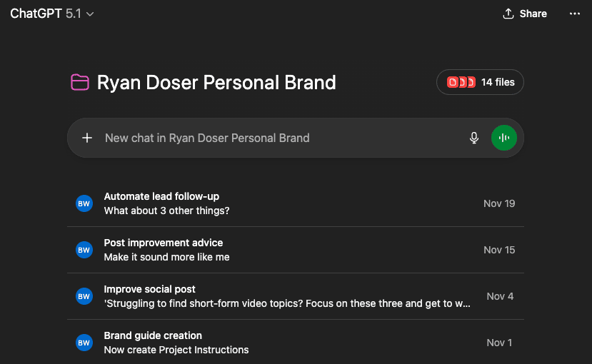Click BW avatar beside Post improvement advice
The width and height of the screenshot is (592, 364).
click(x=84, y=250)
